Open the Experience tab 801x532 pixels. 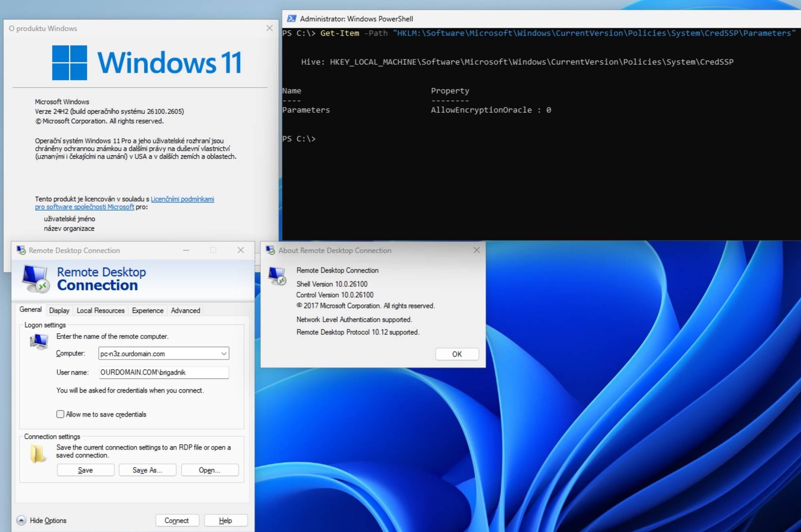coord(148,310)
